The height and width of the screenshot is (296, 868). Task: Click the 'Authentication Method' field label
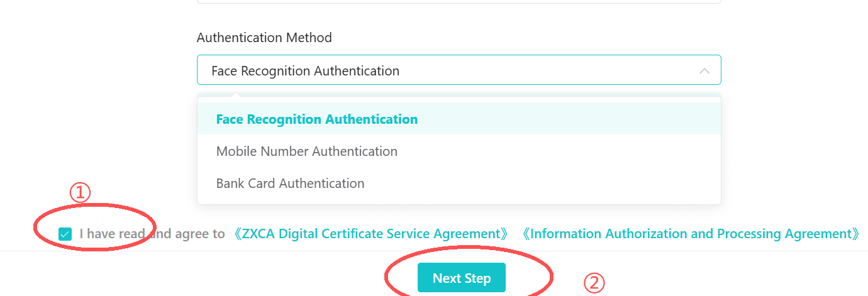click(264, 38)
